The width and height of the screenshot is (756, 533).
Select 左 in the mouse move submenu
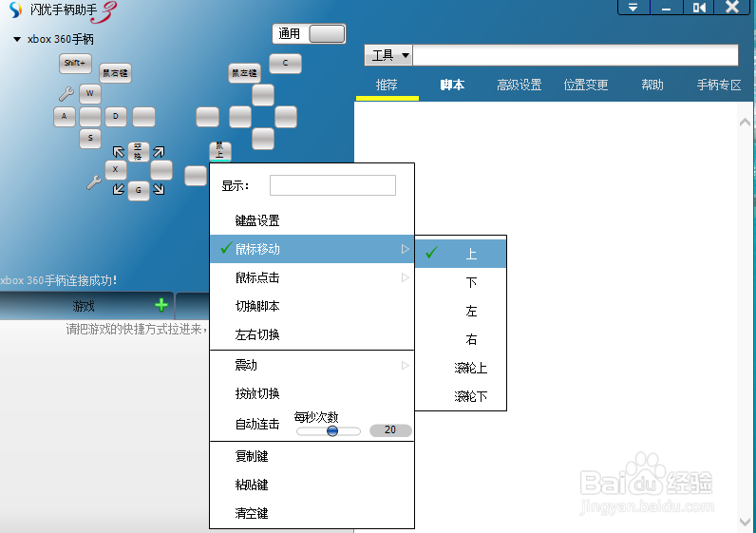(x=461, y=311)
